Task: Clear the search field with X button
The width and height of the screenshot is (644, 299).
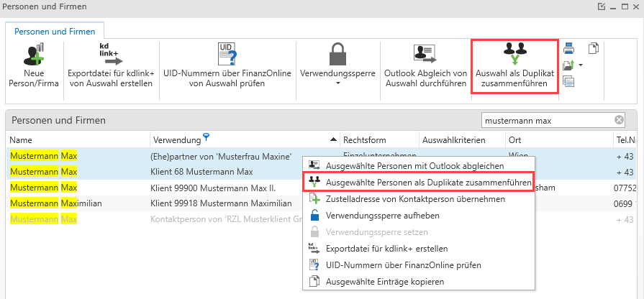Action: pos(619,120)
